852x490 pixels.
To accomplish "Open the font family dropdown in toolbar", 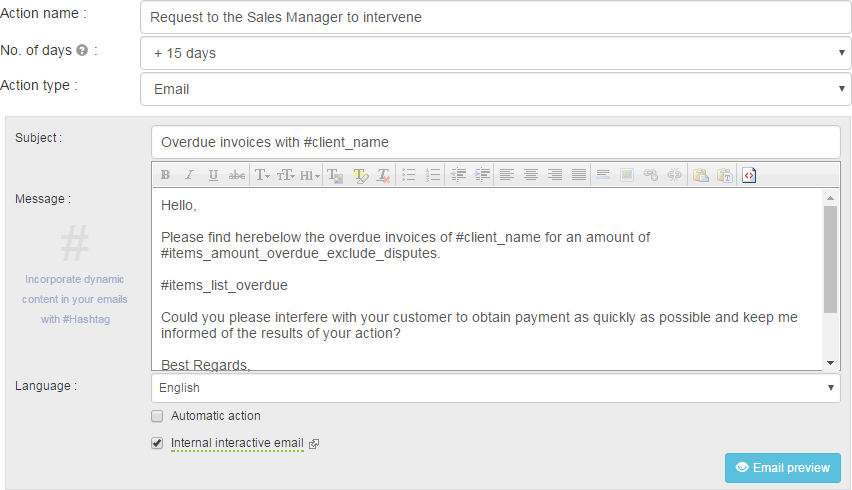I will click(x=262, y=175).
